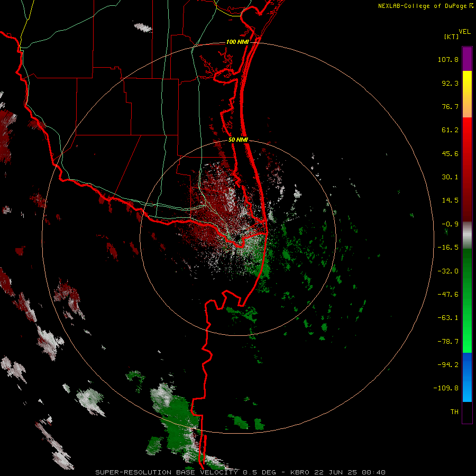
Task: Select the -78.7 legend value
Action: [448, 342]
